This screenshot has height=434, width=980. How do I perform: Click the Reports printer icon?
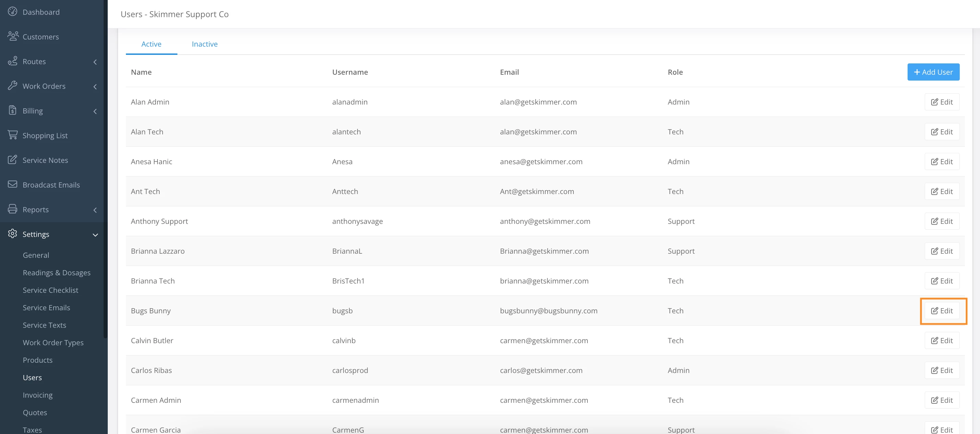point(13,209)
